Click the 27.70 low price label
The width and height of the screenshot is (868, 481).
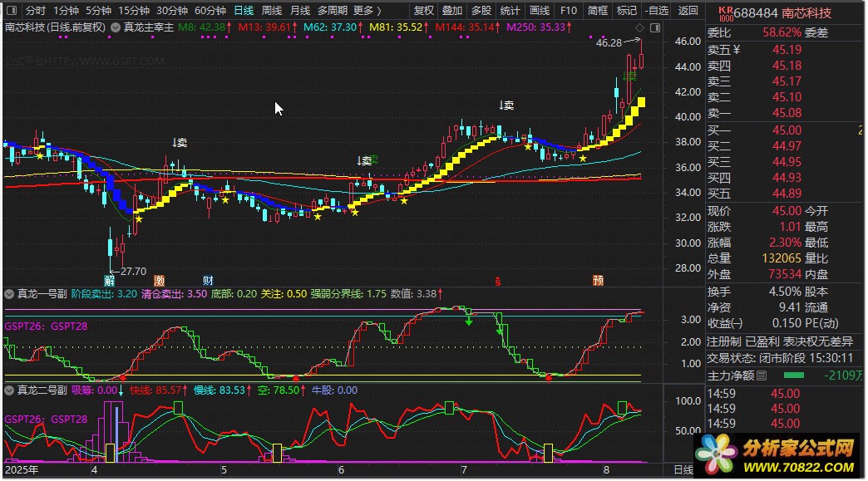(x=133, y=272)
